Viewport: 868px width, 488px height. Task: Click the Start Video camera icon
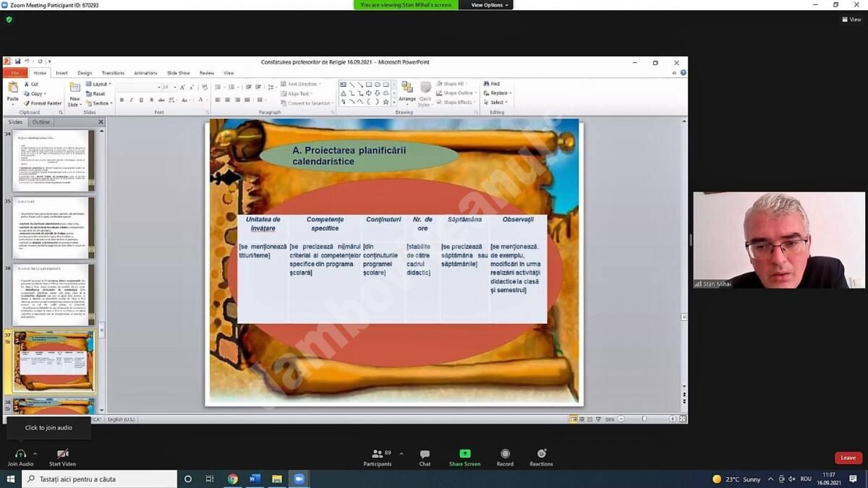[62, 454]
